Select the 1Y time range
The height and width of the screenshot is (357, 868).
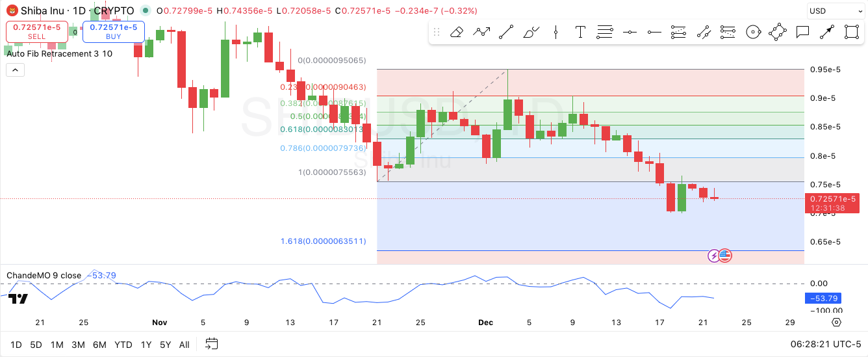[x=146, y=345]
